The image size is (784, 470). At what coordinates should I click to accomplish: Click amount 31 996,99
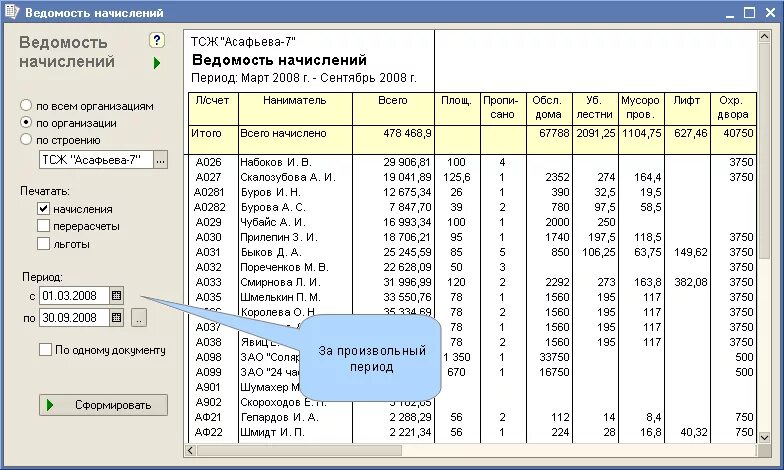pyautogui.click(x=407, y=282)
